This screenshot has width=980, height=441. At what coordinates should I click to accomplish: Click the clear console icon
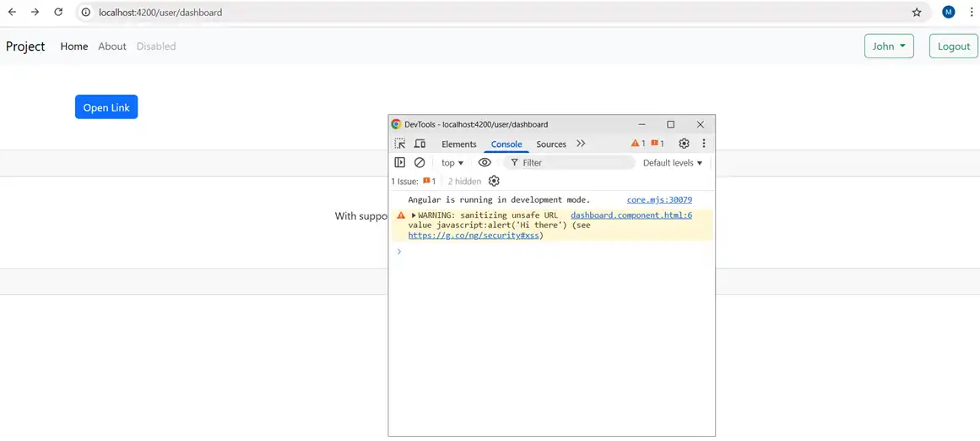tap(420, 162)
